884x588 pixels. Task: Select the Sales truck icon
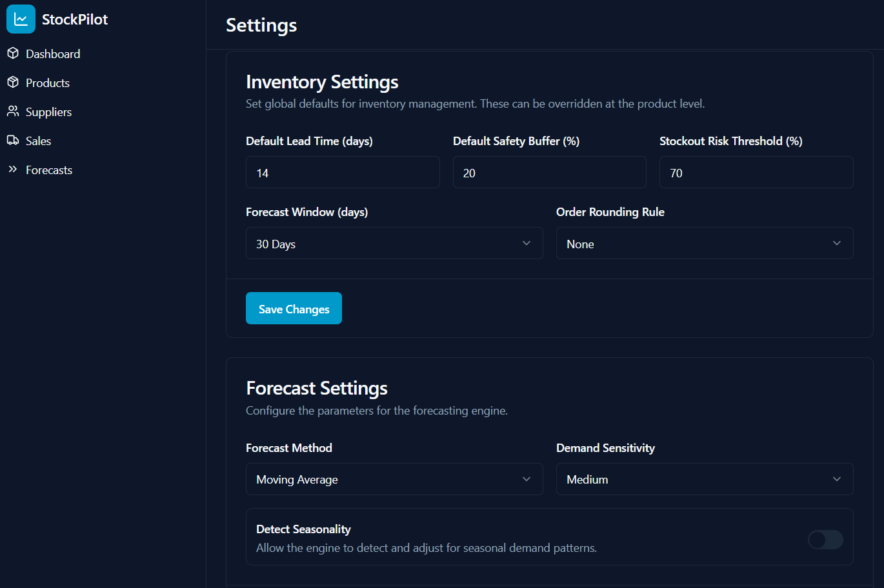13,141
